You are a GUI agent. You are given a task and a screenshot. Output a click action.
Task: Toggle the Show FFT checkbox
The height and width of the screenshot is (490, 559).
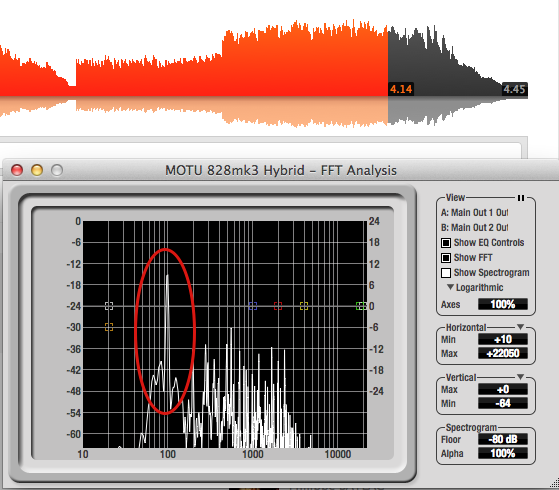pos(446,258)
